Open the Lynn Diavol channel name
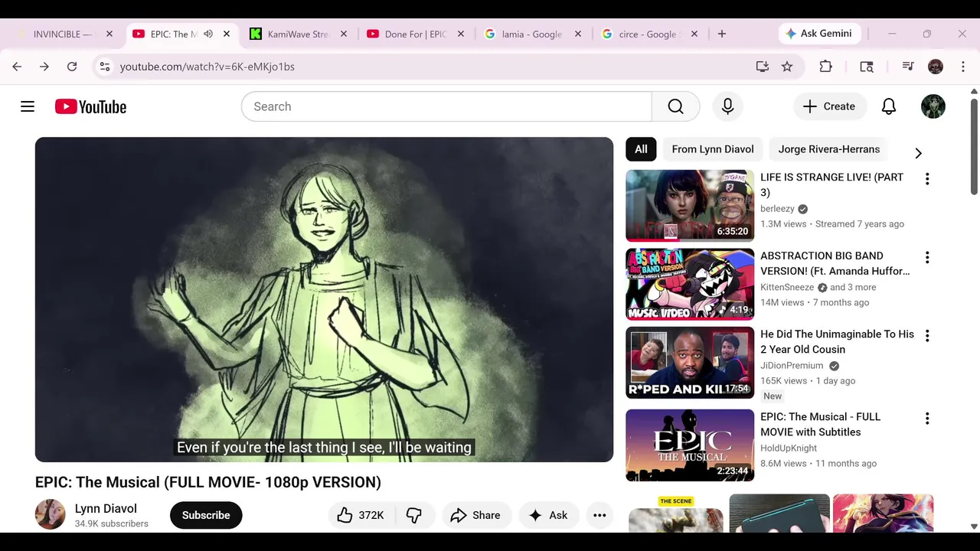The height and width of the screenshot is (551, 980). point(106,508)
